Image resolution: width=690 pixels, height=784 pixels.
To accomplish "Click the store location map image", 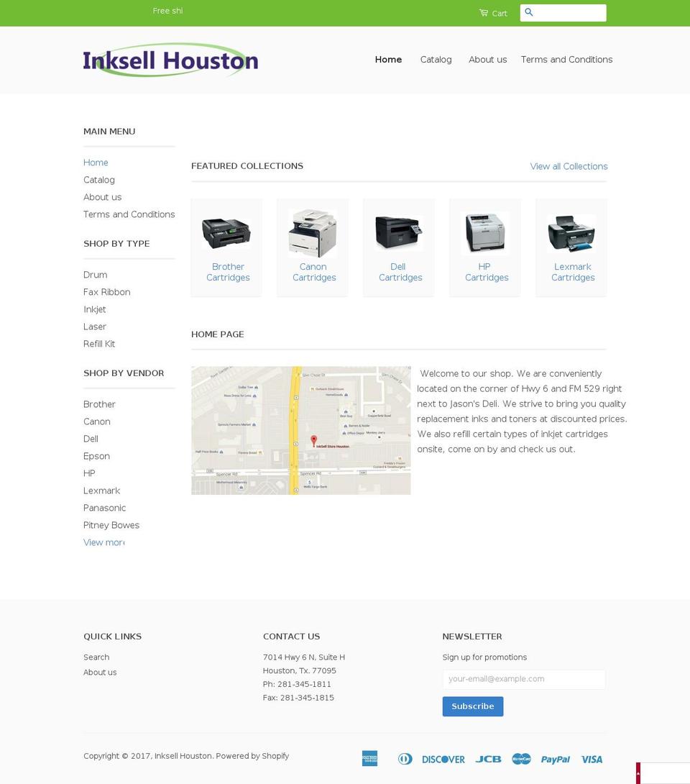I will tap(300, 431).
